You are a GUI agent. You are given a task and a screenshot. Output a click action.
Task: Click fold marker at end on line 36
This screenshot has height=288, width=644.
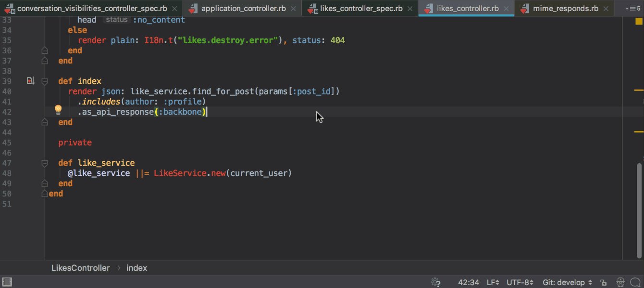click(45, 50)
